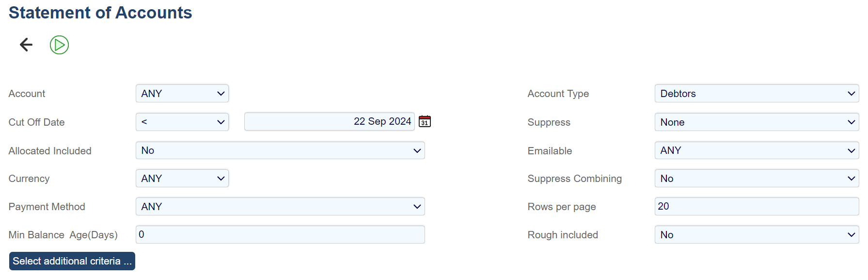Click the back arrow icon
Image resolution: width=868 pixels, height=280 pixels.
(26, 45)
